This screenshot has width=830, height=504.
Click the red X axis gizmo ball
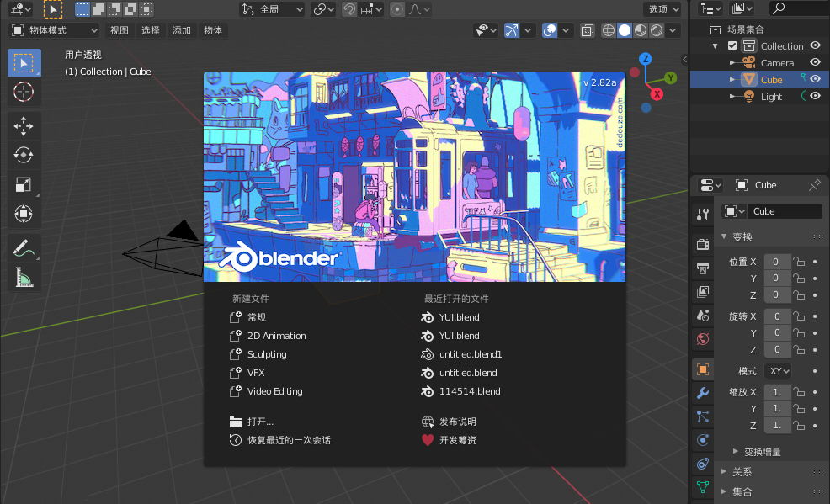657,94
